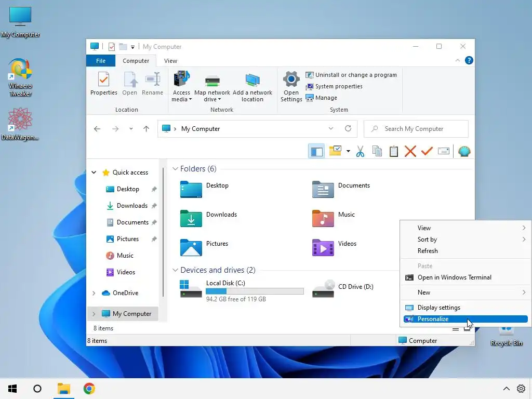Viewport: 532px width, 399px height.
Task: Click the Rename toolbar icon
Action: 444,151
